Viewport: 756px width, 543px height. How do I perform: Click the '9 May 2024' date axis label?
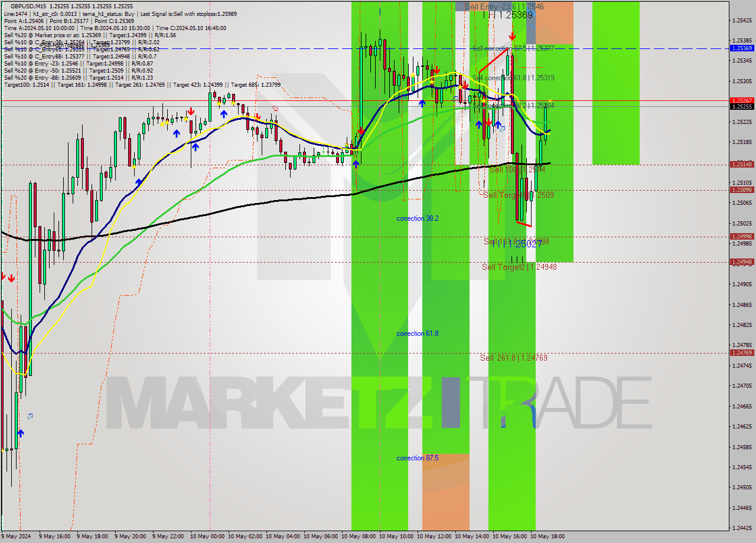tap(16, 537)
